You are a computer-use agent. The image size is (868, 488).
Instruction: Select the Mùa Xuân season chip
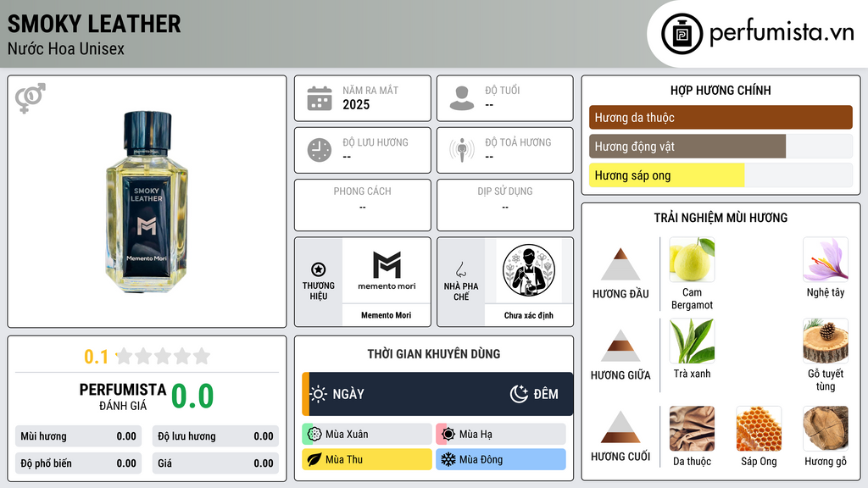[x=367, y=435]
